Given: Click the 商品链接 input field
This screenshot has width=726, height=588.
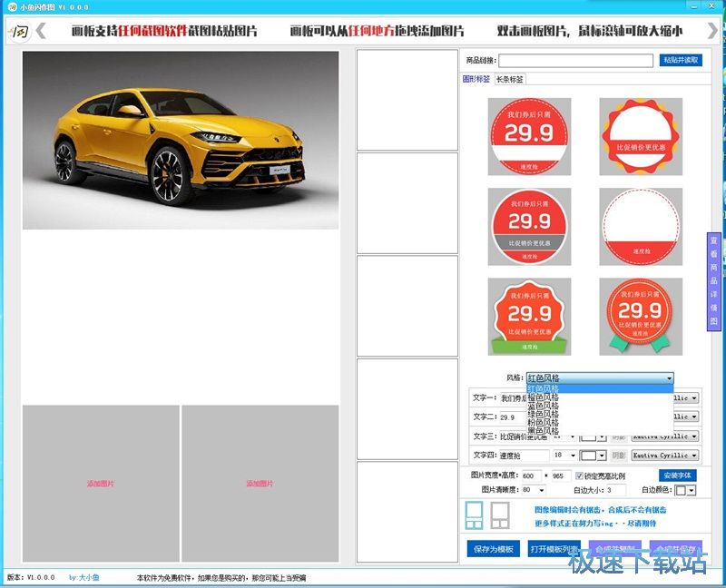Looking at the screenshot, I should [575, 61].
